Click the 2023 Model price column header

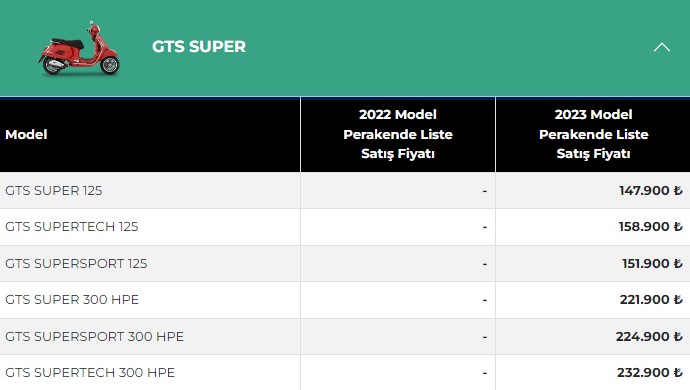(x=593, y=135)
